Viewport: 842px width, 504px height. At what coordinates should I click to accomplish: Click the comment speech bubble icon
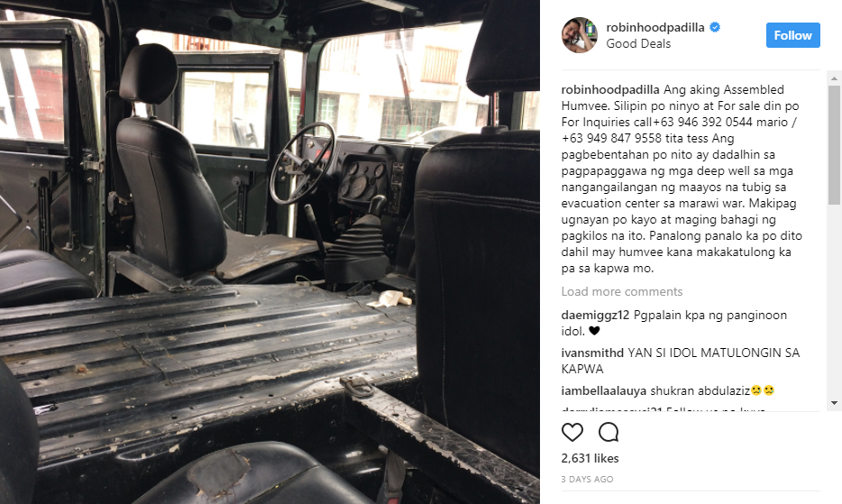tap(609, 432)
